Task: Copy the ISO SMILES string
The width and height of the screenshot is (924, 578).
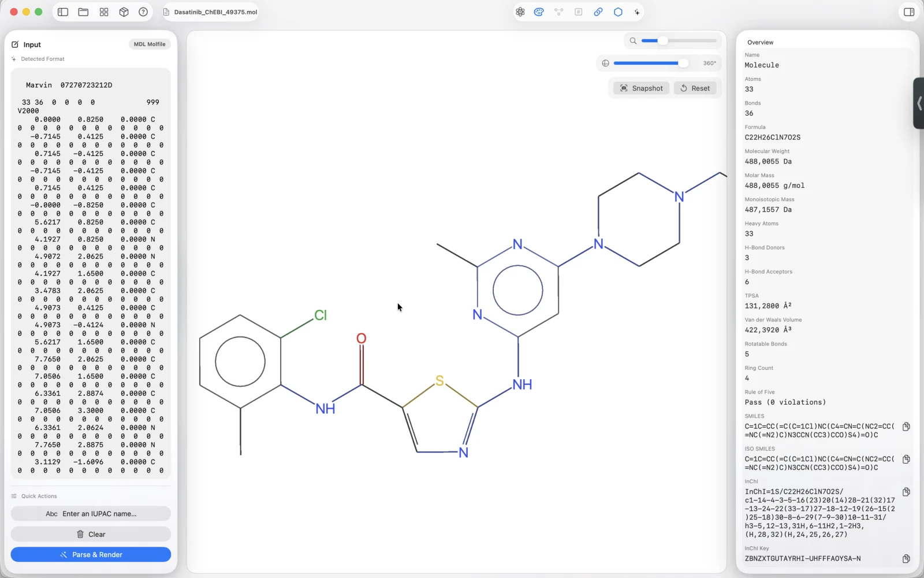Action: (906, 460)
